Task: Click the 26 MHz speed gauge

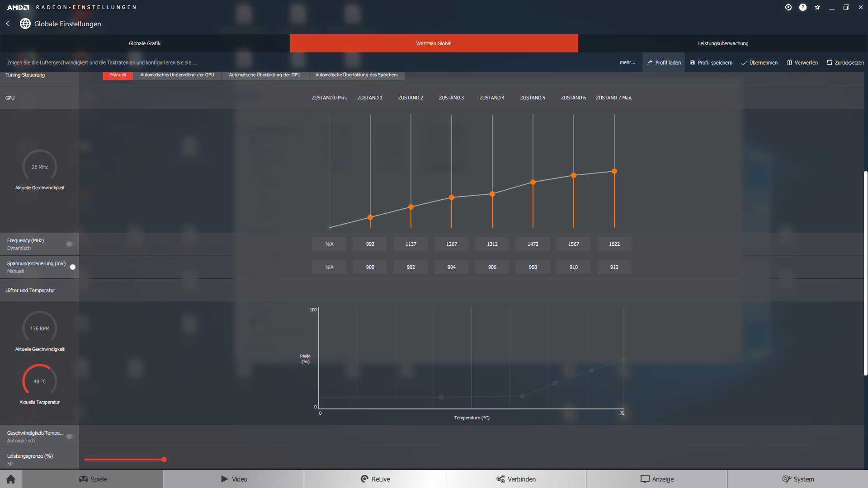Action: [40, 167]
